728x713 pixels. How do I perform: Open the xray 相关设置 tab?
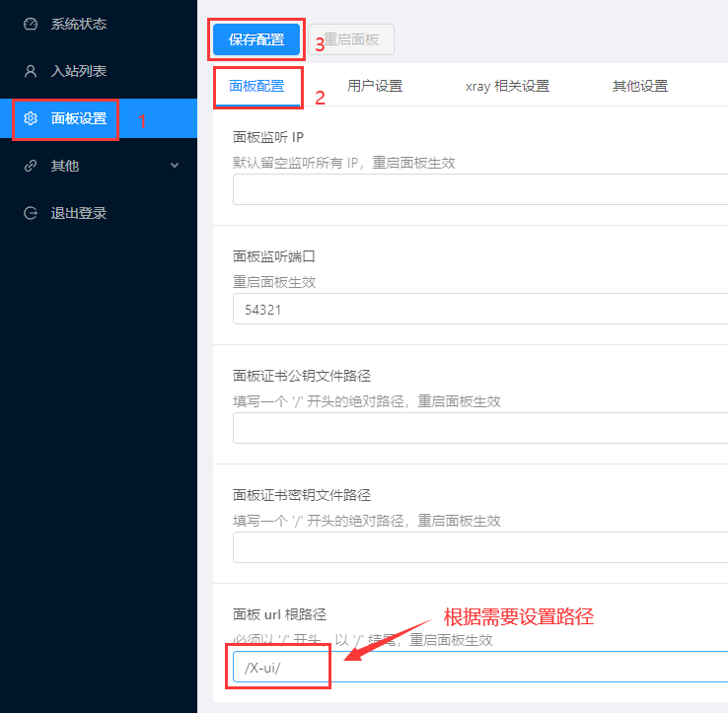pos(507,86)
